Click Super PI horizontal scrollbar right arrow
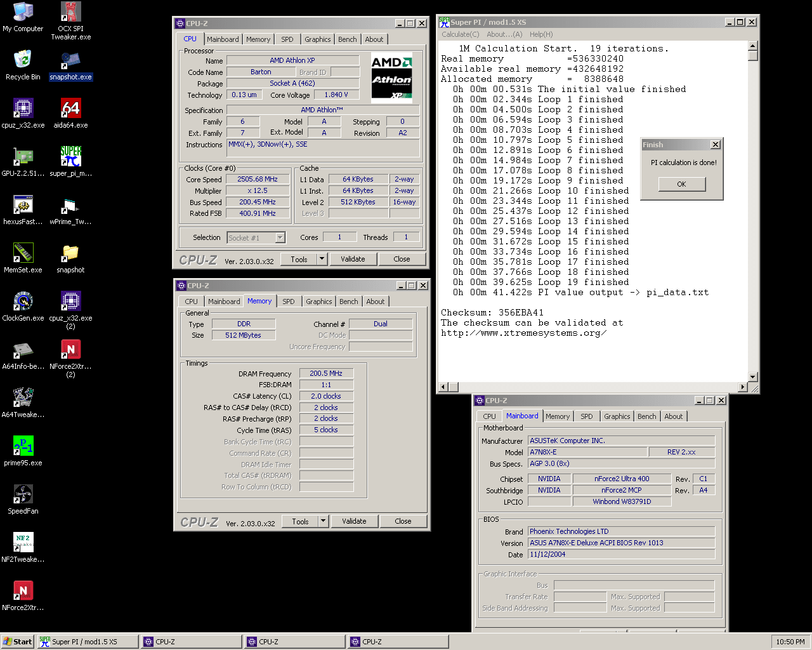Screen dimensions: 812x650 click(743, 387)
